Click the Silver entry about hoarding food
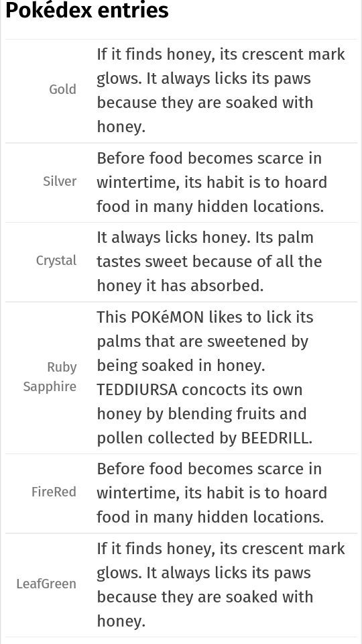Screen dimensions: 362x644 pyautogui.click(x=212, y=182)
